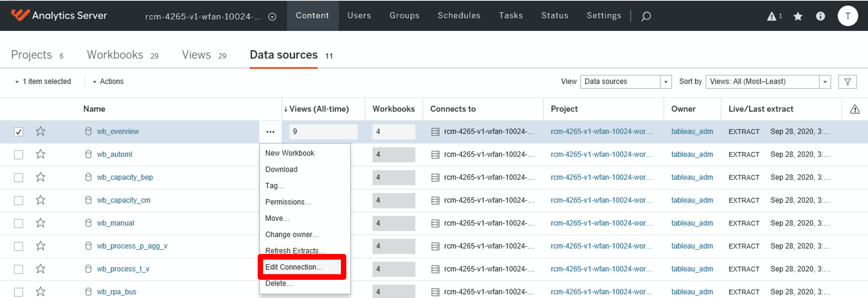Open the Users navigation item
Screen dimensions: 868x298
[x=359, y=15]
